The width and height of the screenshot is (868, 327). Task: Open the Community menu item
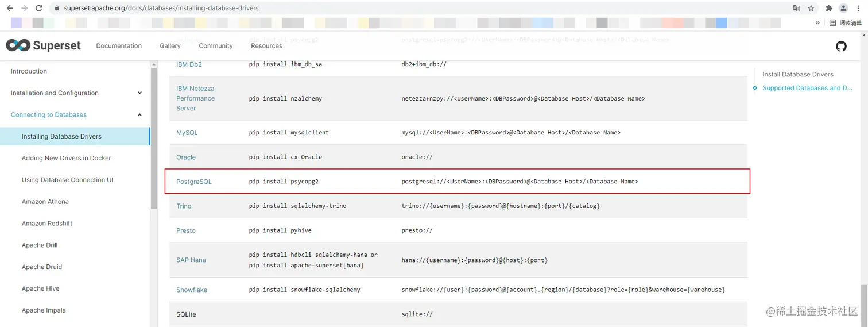coord(216,46)
